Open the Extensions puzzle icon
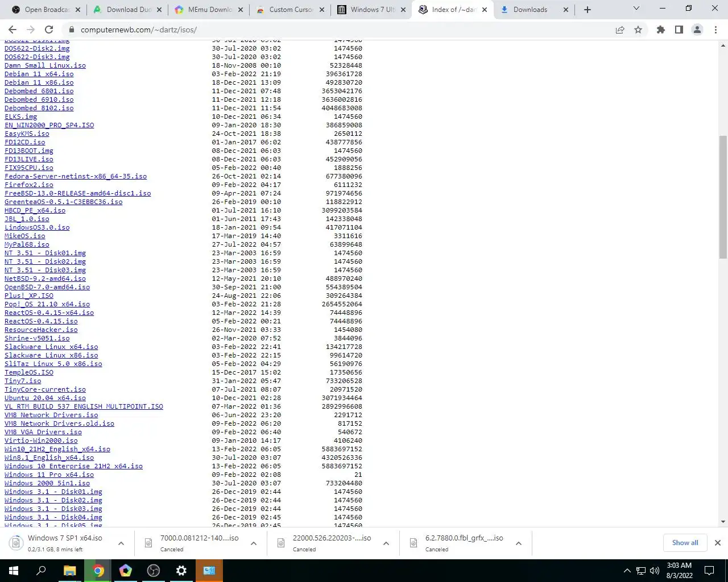The height and width of the screenshot is (582, 728). click(x=661, y=30)
